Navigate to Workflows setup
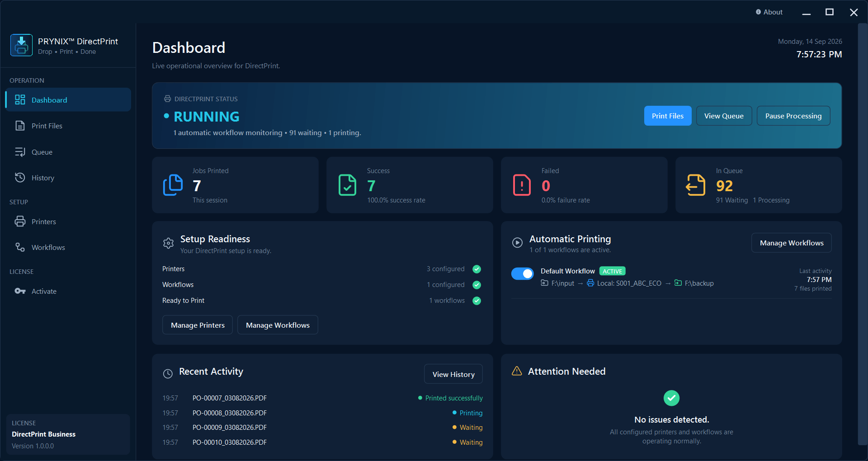Image resolution: width=868 pixels, height=461 pixels. pyautogui.click(x=68, y=247)
